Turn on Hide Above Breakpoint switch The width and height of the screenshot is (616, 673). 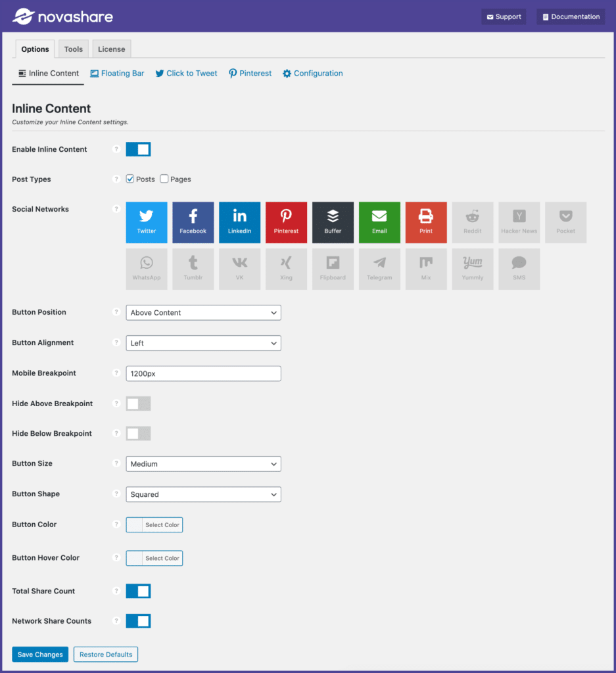pos(138,404)
